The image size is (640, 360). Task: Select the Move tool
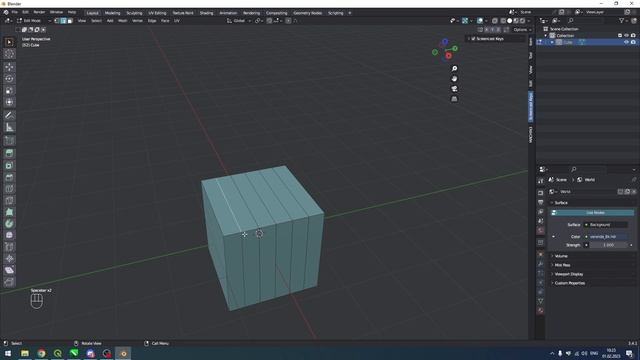9,67
